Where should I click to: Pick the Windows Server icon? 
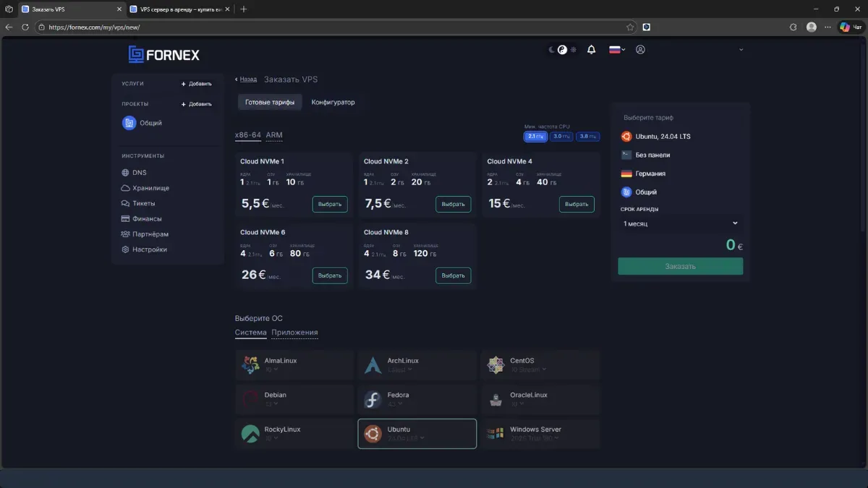pyautogui.click(x=495, y=434)
